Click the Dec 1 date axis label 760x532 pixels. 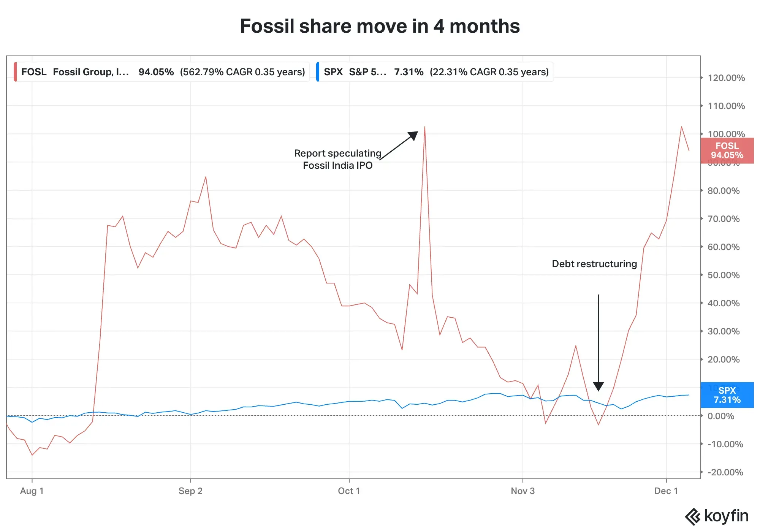(666, 491)
